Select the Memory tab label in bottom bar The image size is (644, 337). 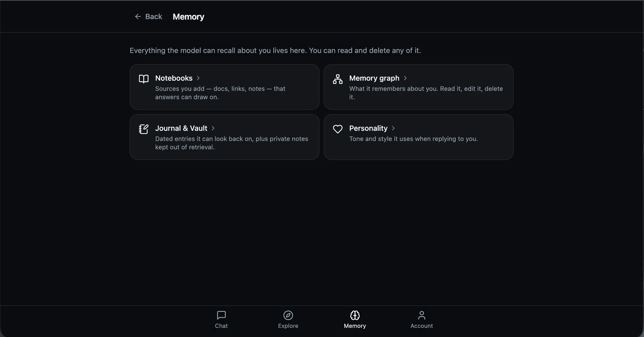pos(355,326)
